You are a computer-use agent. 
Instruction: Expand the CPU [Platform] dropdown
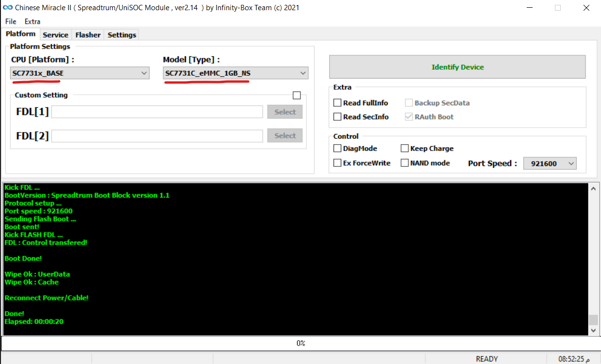point(80,73)
